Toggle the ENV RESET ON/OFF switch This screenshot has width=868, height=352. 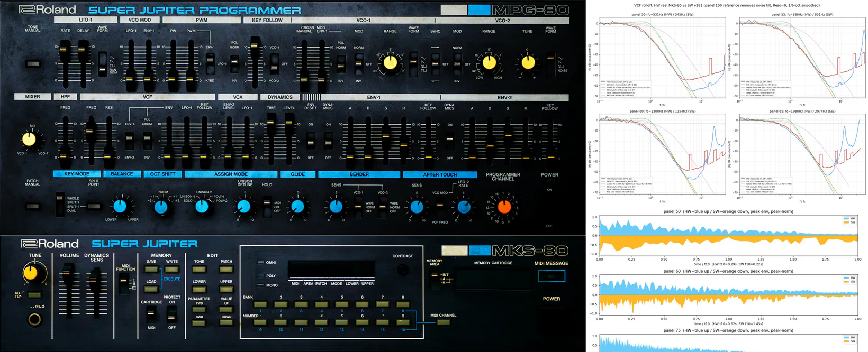[311, 141]
